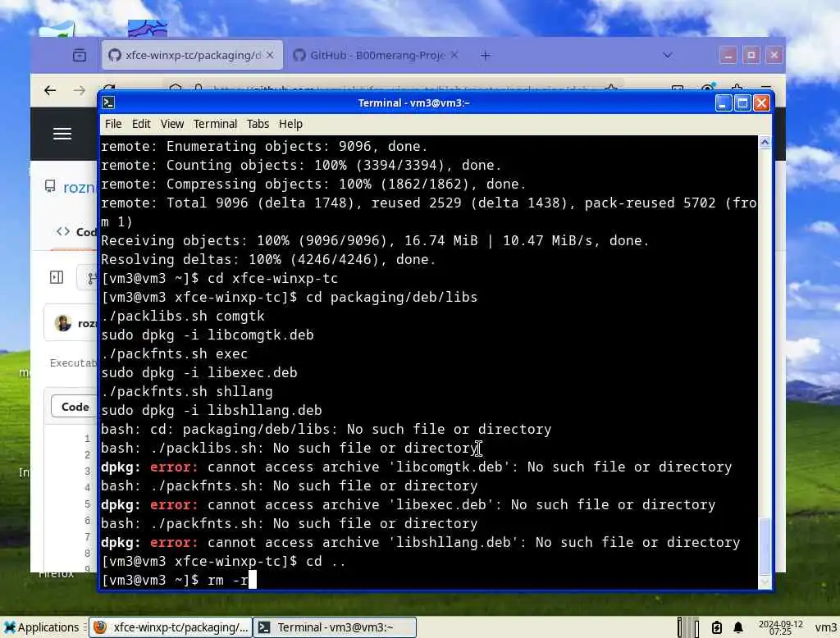Click the power manager battery tray icon
This screenshot has height=638, width=840.
pyautogui.click(x=717, y=627)
